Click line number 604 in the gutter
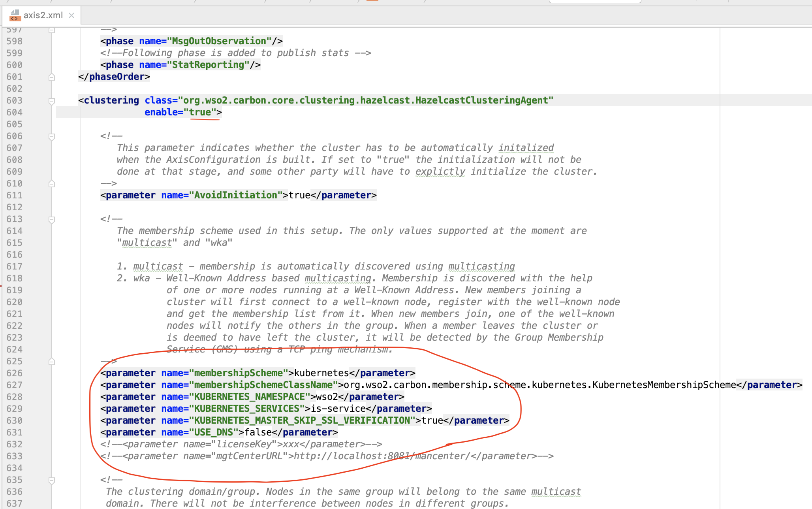The height and width of the screenshot is (509, 812). tap(15, 112)
